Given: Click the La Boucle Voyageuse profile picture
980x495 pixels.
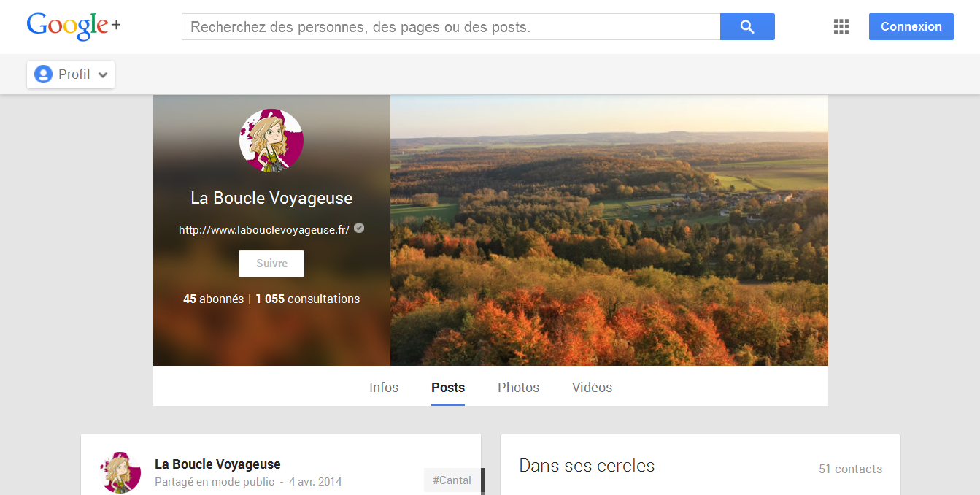Looking at the screenshot, I should tap(271, 141).
